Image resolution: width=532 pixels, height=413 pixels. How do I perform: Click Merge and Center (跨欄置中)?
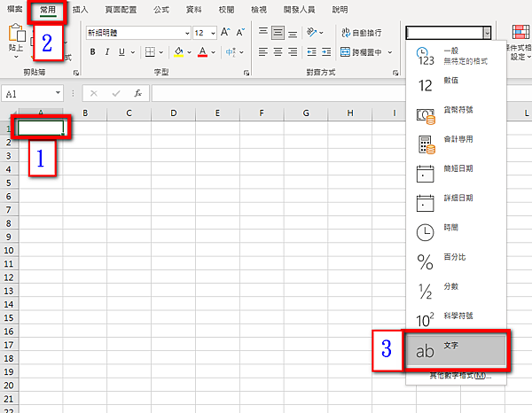click(x=362, y=52)
